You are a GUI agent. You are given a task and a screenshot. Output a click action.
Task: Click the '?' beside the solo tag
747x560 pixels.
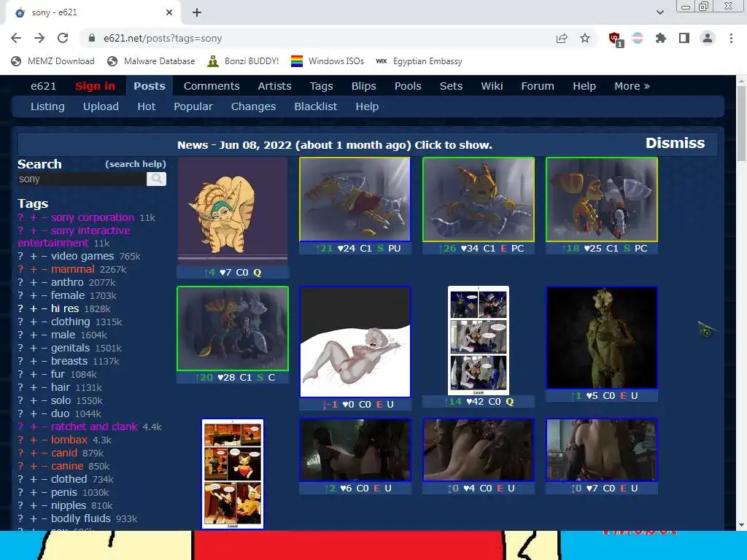(x=20, y=400)
